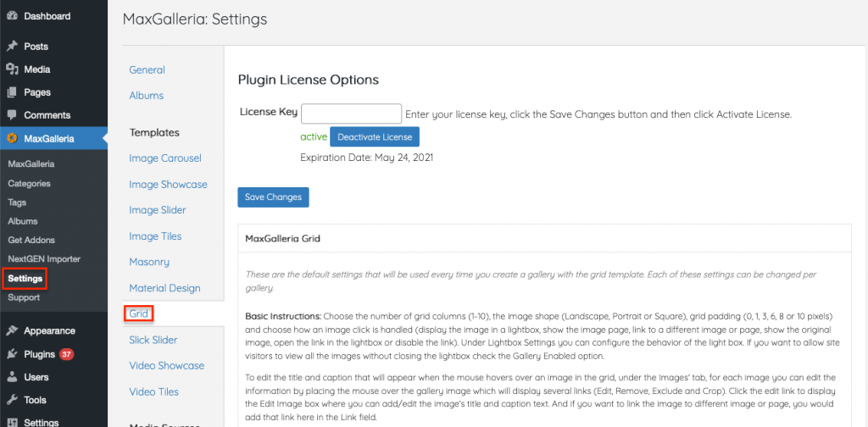Select the Grid template tab
868x427 pixels.
[138, 313]
